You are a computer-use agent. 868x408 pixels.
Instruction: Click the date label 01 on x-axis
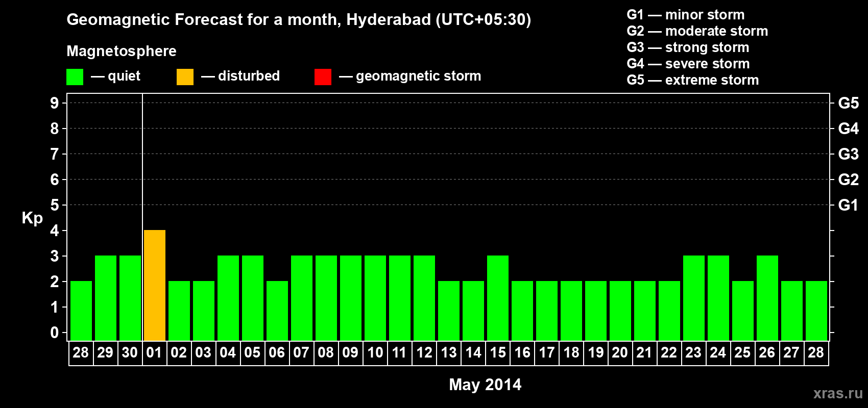[154, 352]
